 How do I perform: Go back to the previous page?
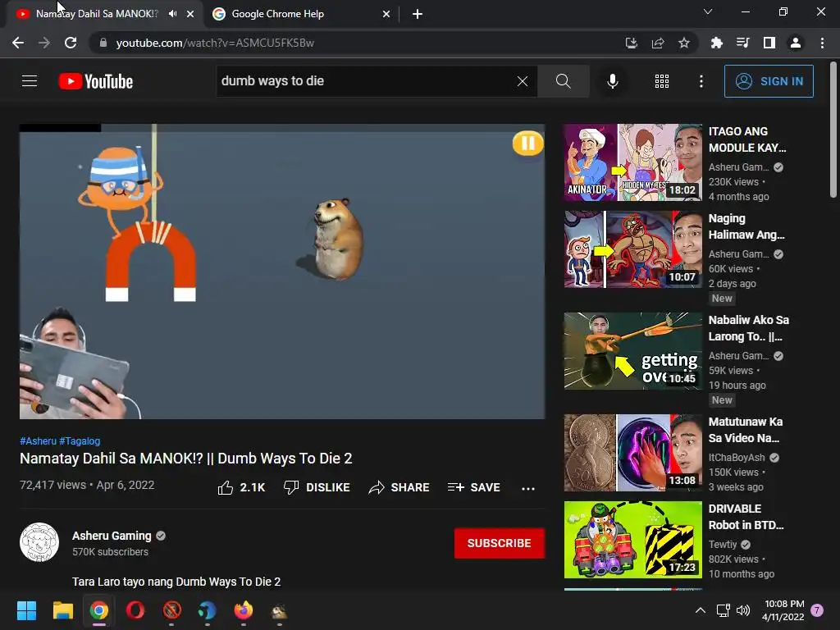[18, 43]
